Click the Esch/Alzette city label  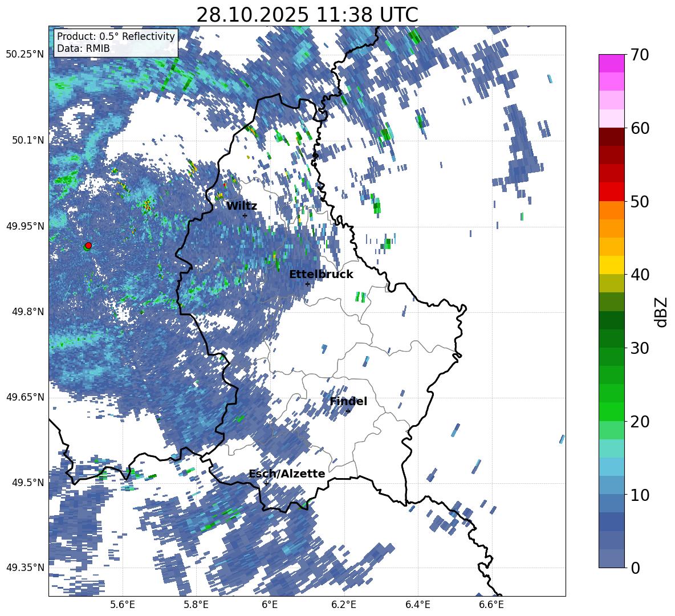pyautogui.click(x=287, y=474)
